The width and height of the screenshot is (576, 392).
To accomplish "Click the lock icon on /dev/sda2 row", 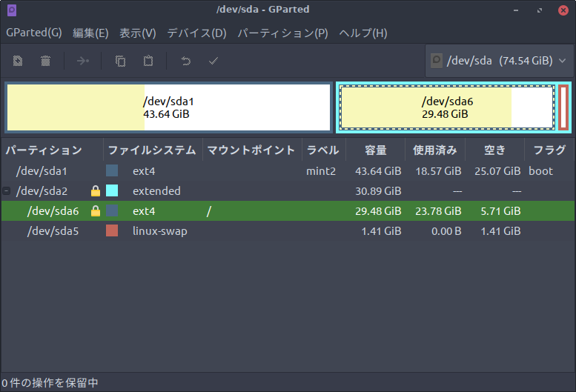I will tap(96, 191).
